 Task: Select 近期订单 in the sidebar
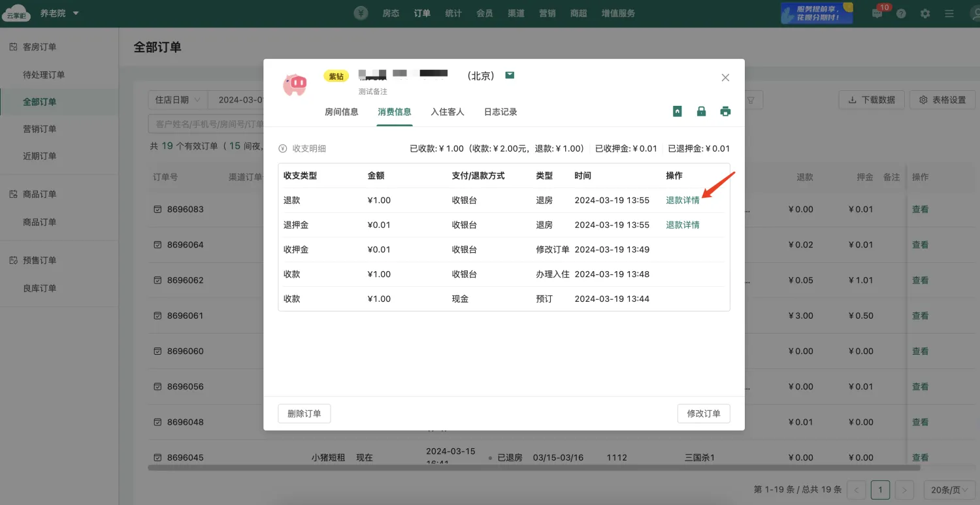click(x=40, y=156)
